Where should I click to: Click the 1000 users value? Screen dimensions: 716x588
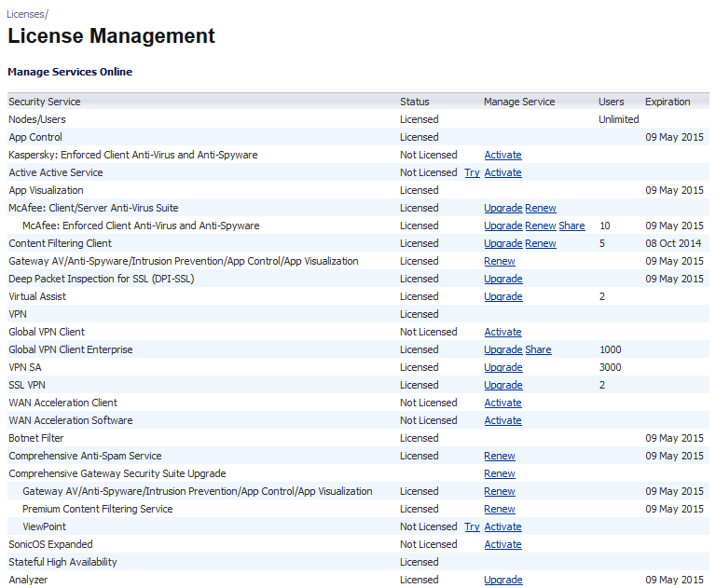tap(610, 349)
